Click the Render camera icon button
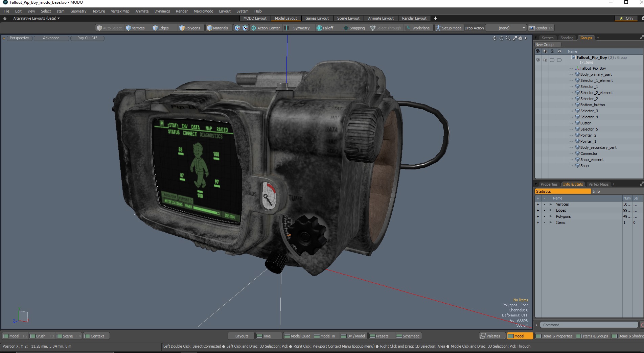The width and height of the screenshot is (644, 353). pyautogui.click(x=531, y=28)
